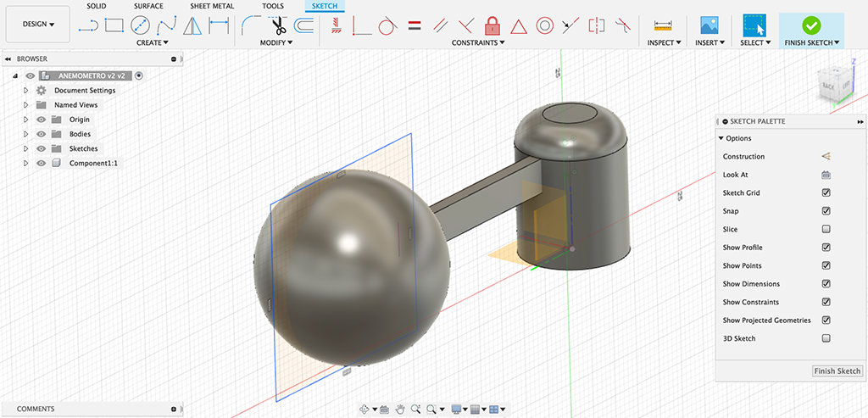
Task: Apply the Concentric constraint
Action: [545, 25]
